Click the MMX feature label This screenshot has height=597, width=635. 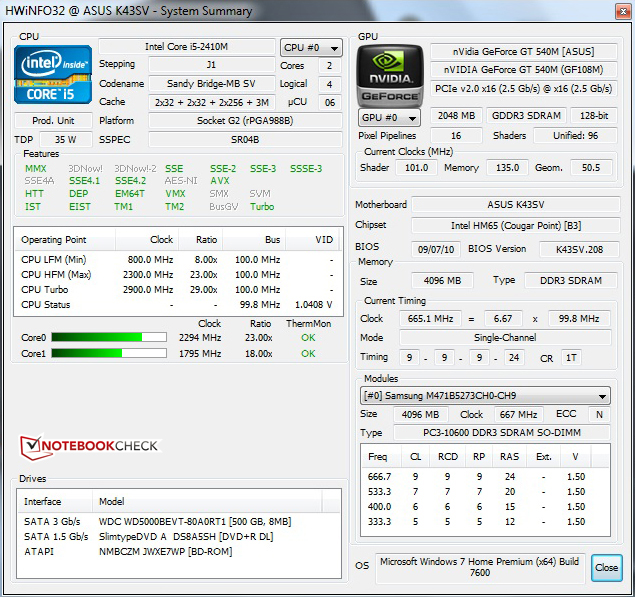click(x=36, y=168)
